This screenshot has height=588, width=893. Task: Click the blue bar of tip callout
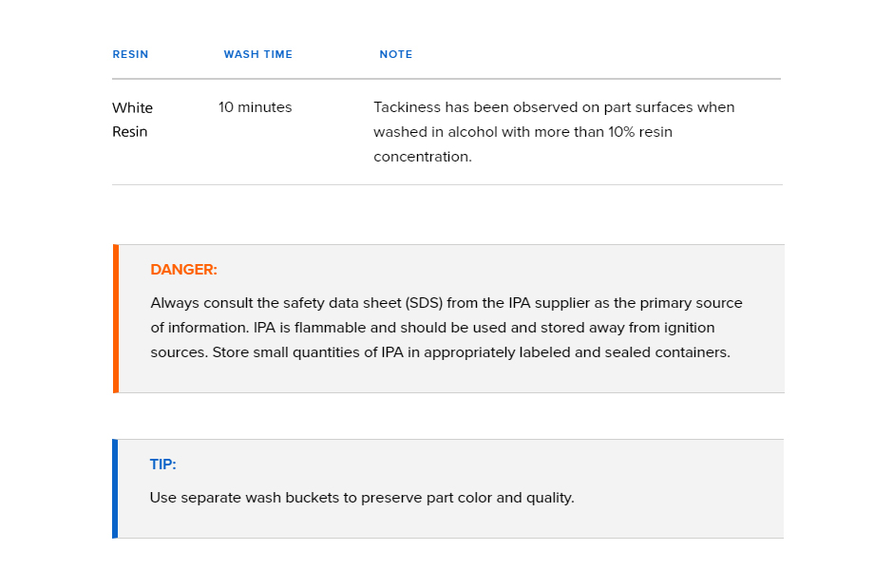point(115,488)
